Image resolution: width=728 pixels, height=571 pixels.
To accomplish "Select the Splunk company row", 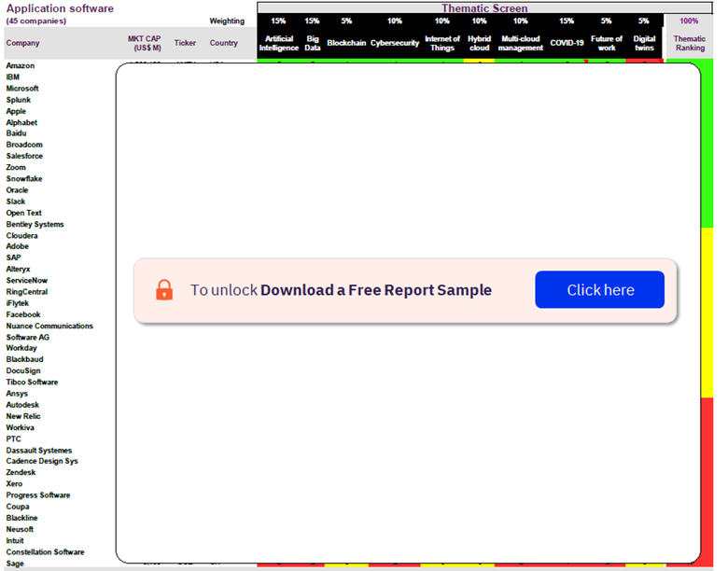I will point(19,100).
